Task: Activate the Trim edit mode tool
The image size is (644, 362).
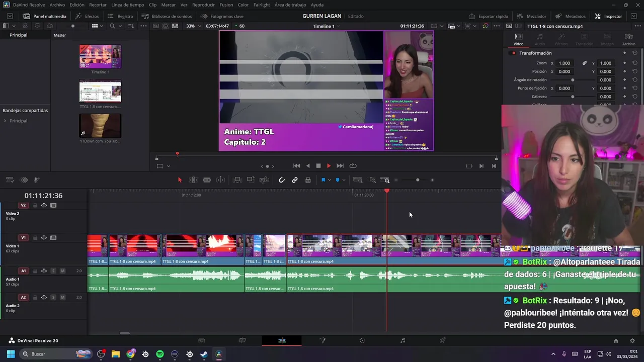Action: pos(193,180)
